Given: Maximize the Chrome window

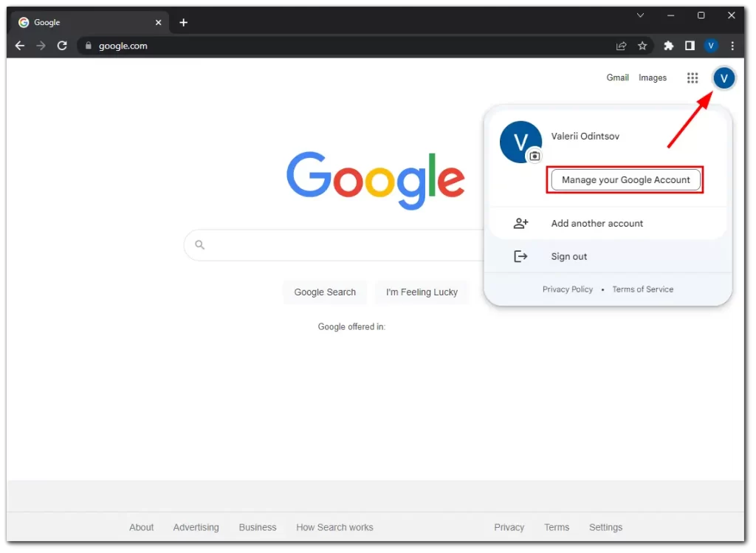Looking at the screenshot, I should coord(701,16).
